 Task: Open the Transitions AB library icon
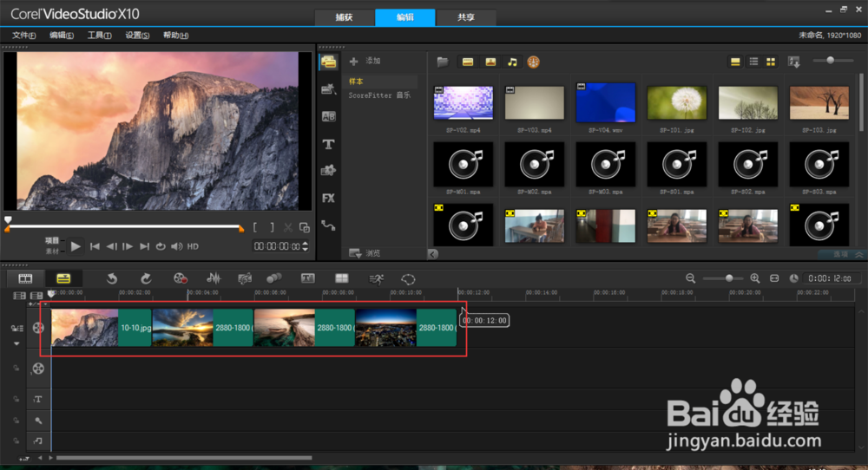point(328,116)
